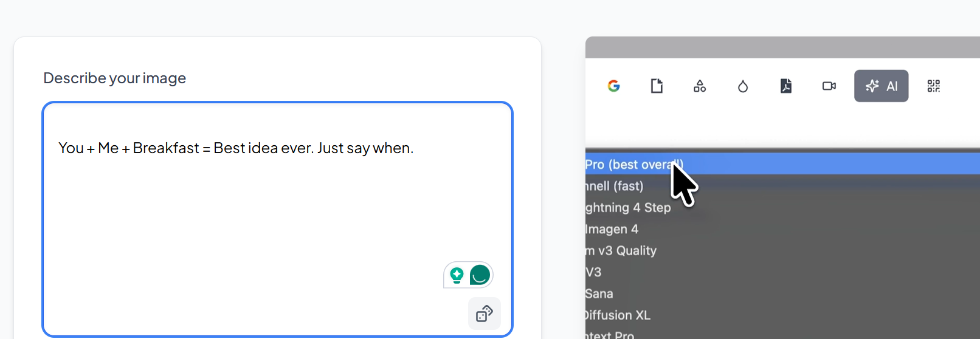Choose the 'Diffusion XL' model entry

(618, 315)
